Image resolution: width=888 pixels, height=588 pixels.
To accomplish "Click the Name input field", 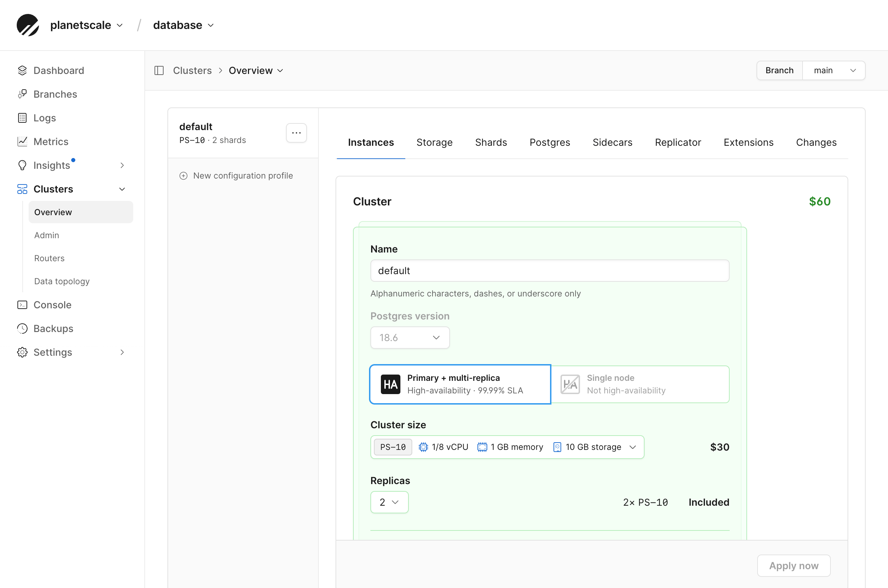I will point(549,271).
